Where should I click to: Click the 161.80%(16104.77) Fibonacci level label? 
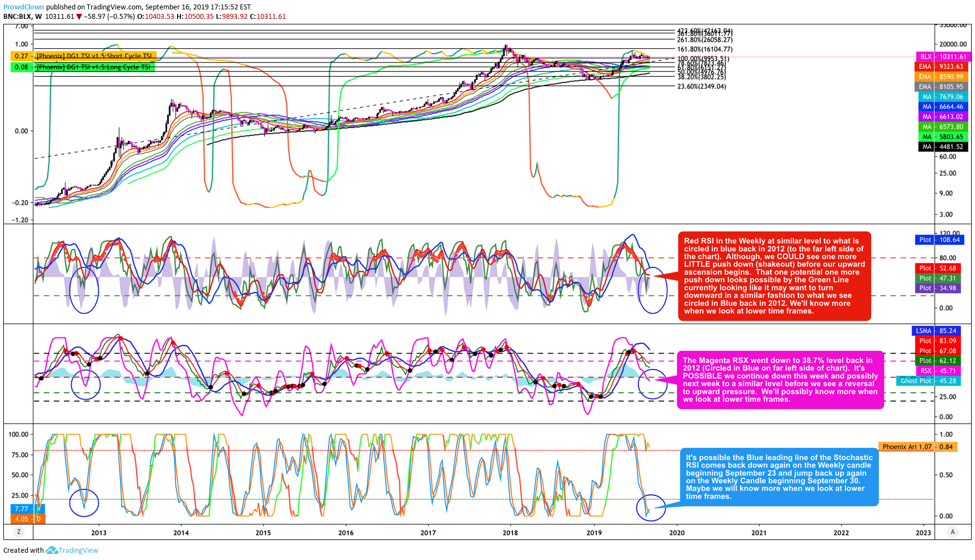pos(705,49)
